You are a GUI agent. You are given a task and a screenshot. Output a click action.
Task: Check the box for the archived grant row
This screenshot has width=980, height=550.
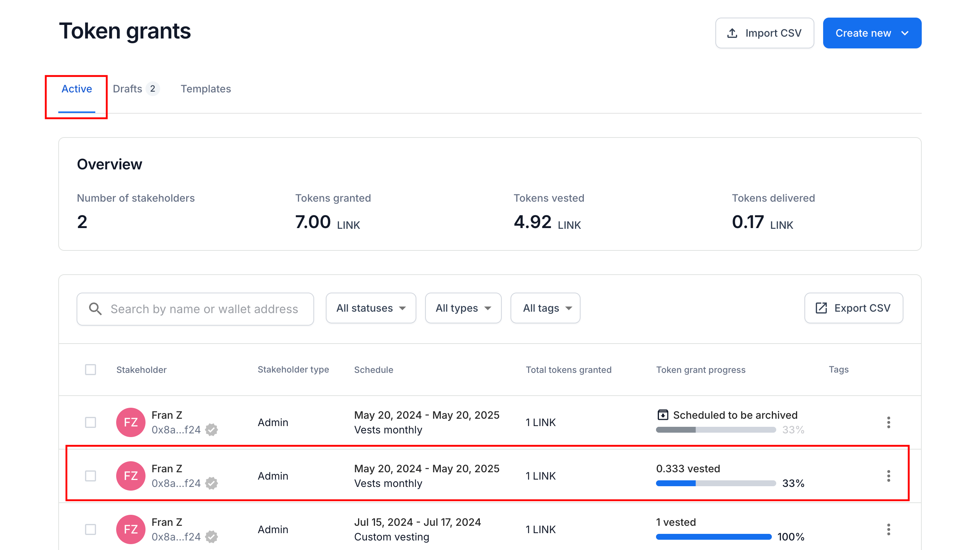(x=90, y=422)
